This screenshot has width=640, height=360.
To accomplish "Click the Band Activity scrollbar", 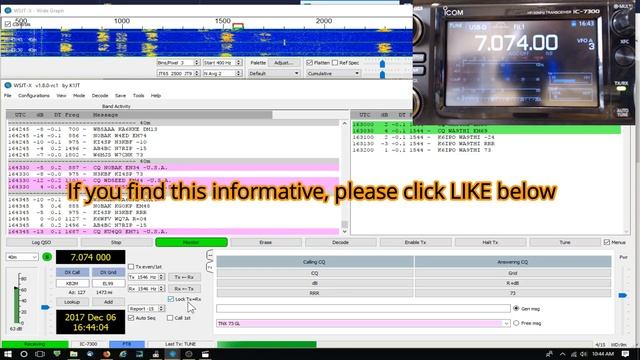I will (x=344, y=178).
